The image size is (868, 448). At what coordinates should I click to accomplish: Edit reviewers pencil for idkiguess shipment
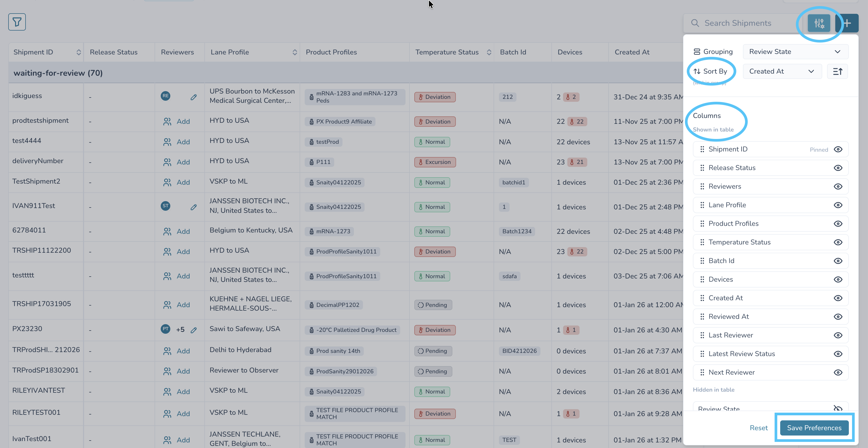coord(193,97)
